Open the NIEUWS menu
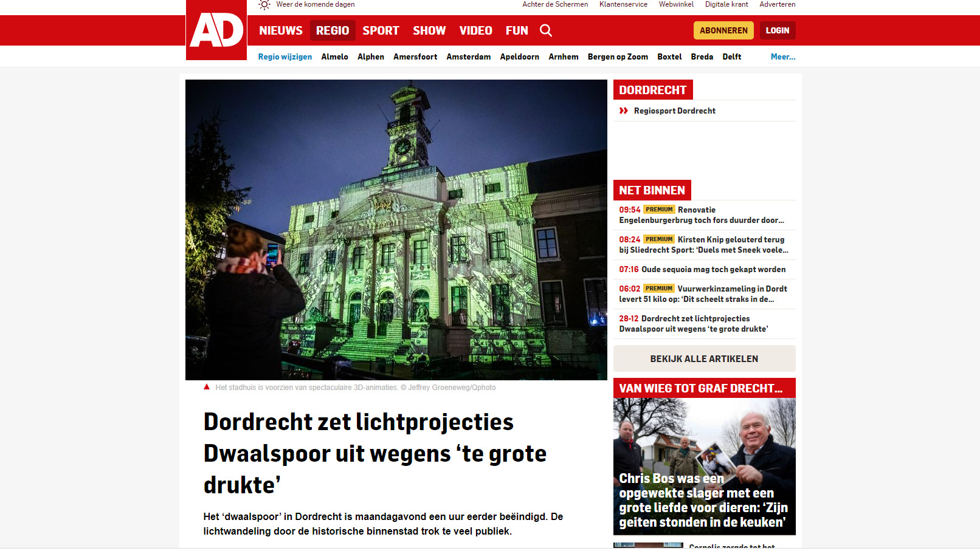Screen dimensions: 980x551 click(x=281, y=30)
